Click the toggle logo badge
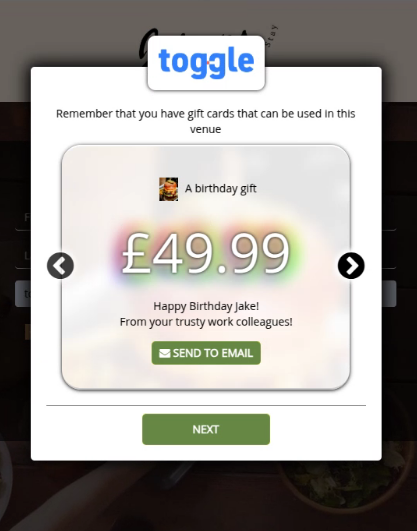The height and width of the screenshot is (531, 417). 206,63
